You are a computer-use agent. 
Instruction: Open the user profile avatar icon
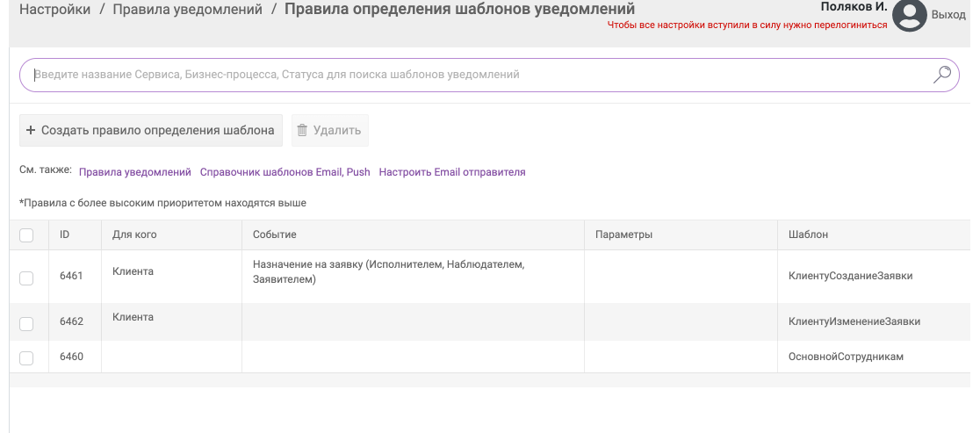pos(910,15)
